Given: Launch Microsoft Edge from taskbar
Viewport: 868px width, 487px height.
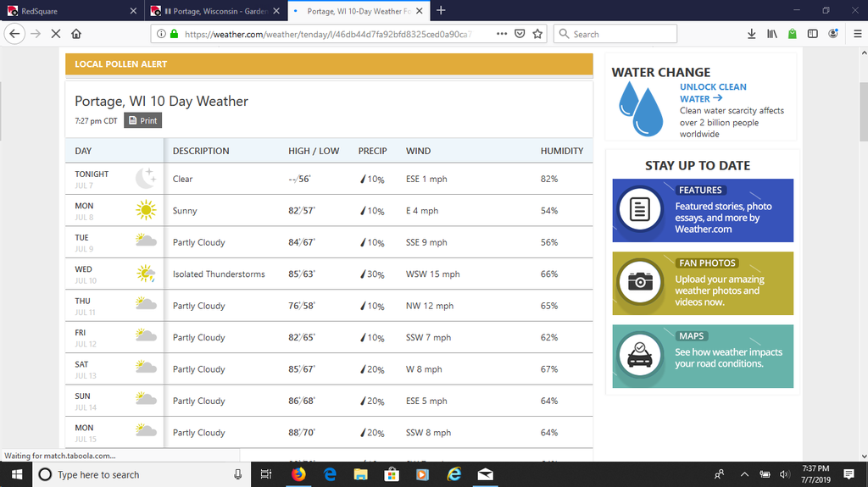Looking at the screenshot, I should click(x=330, y=474).
